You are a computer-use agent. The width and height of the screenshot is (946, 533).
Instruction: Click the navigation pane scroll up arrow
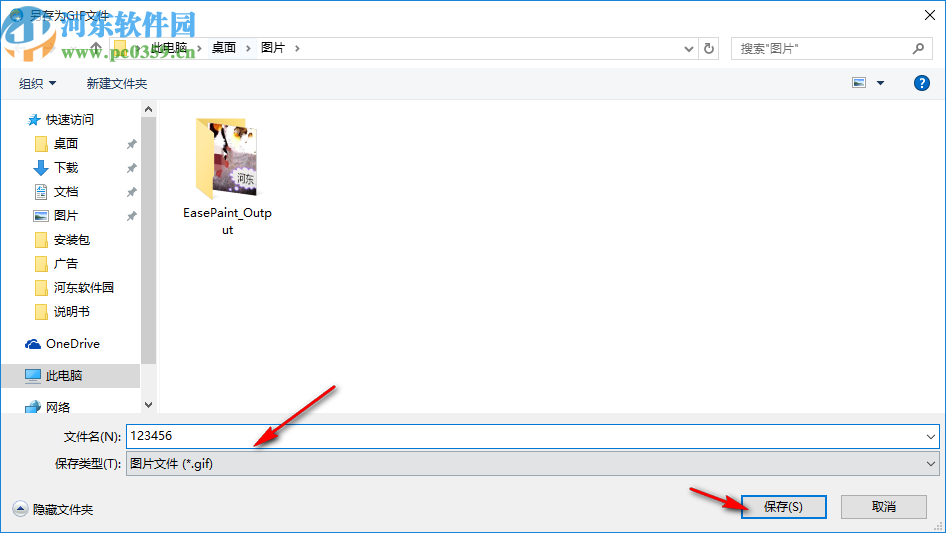[148, 109]
